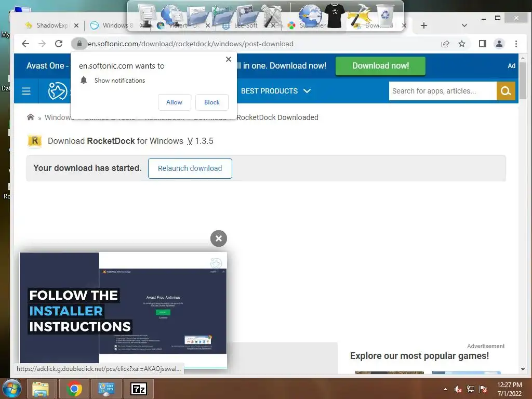Click muted volume tray icon

tap(458, 389)
